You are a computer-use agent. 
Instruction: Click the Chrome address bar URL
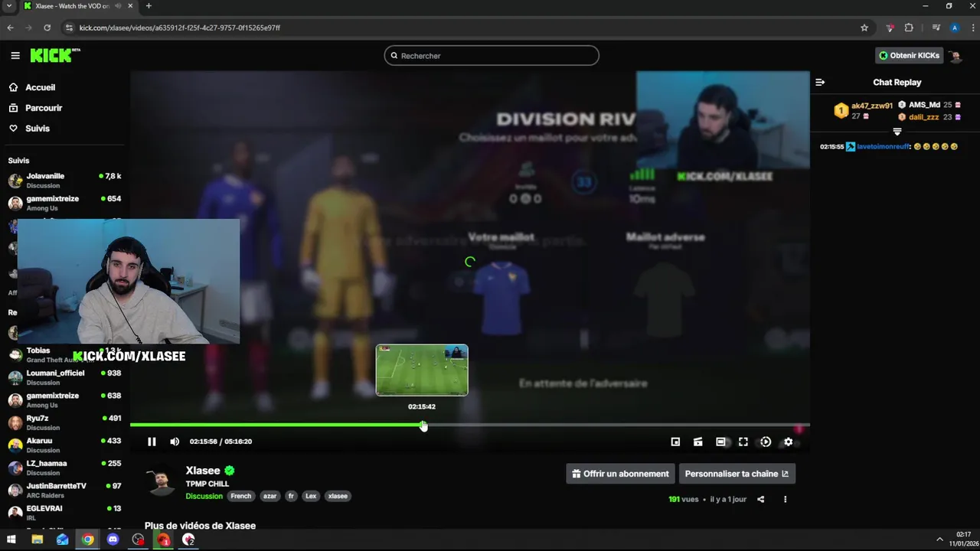click(x=180, y=28)
